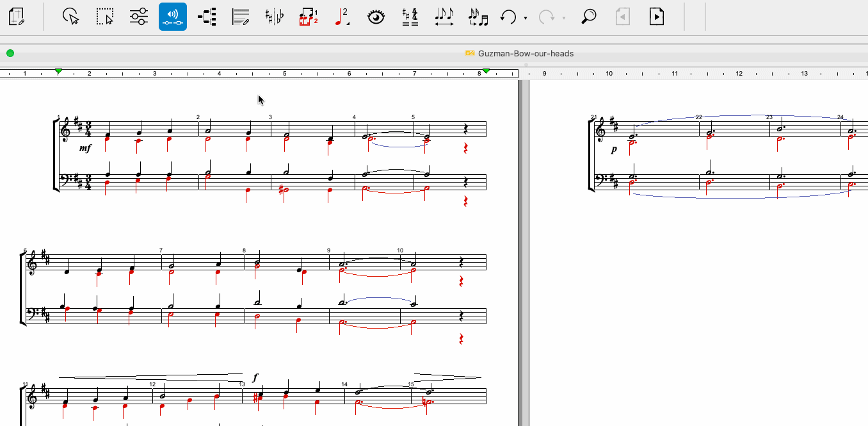Open the magnifying glass zoom tool

588,16
